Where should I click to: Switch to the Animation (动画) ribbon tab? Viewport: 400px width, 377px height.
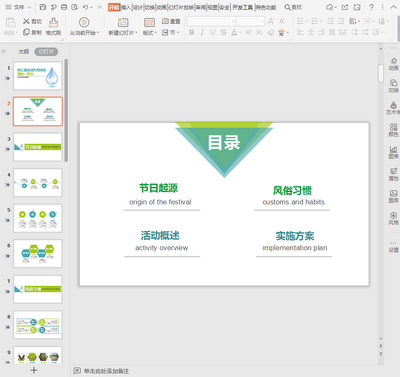[x=162, y=7]
